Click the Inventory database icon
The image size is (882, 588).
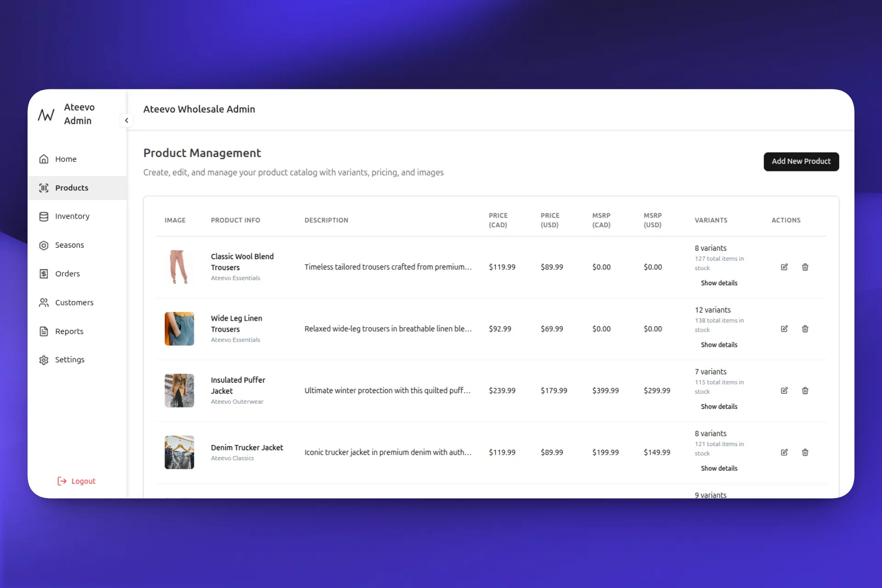[x=44, y=216]
